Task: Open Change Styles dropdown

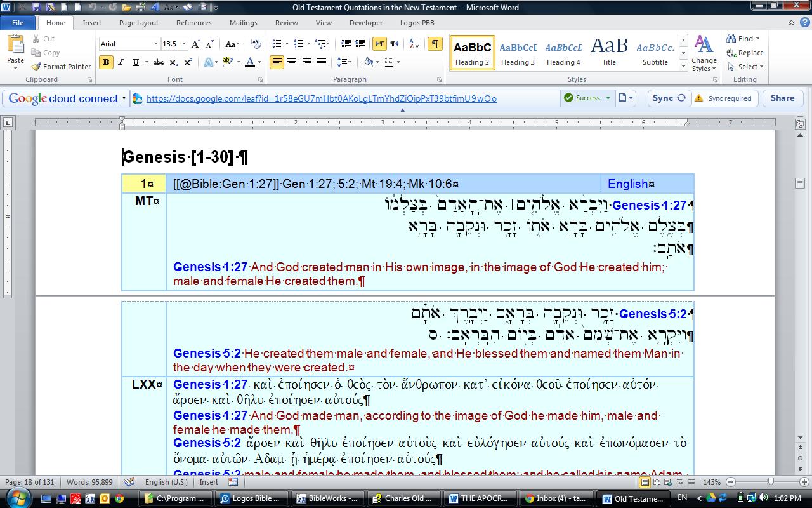Action: 704,54
